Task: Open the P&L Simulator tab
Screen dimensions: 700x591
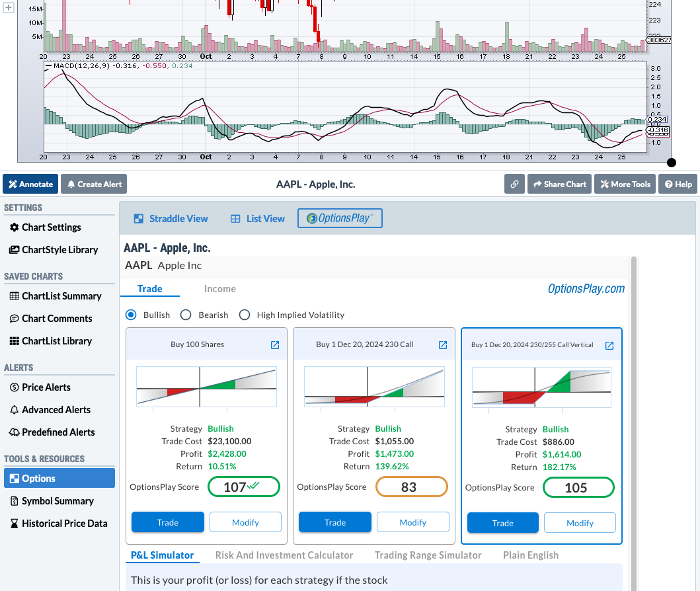Action: [163, 555]
